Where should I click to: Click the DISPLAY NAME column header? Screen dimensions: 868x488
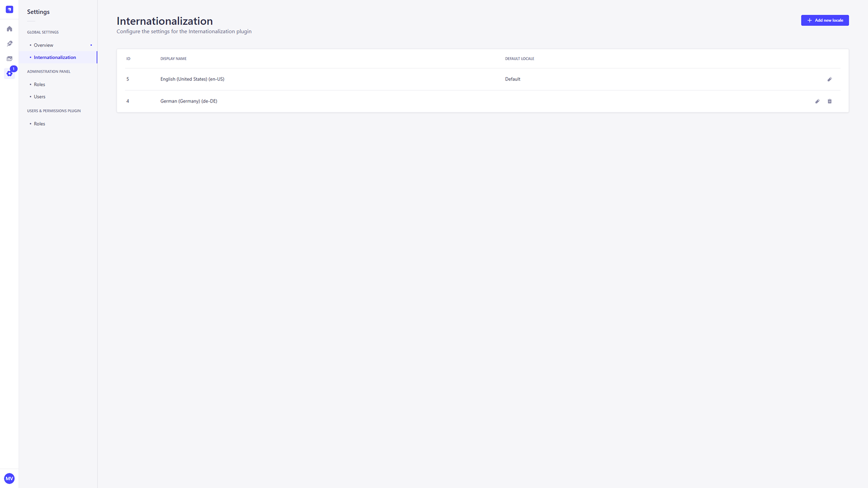point(173,58)
